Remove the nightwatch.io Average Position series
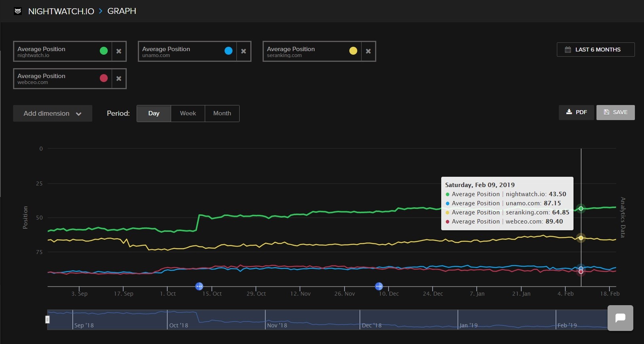644x344 pixels. pos(119,51)
